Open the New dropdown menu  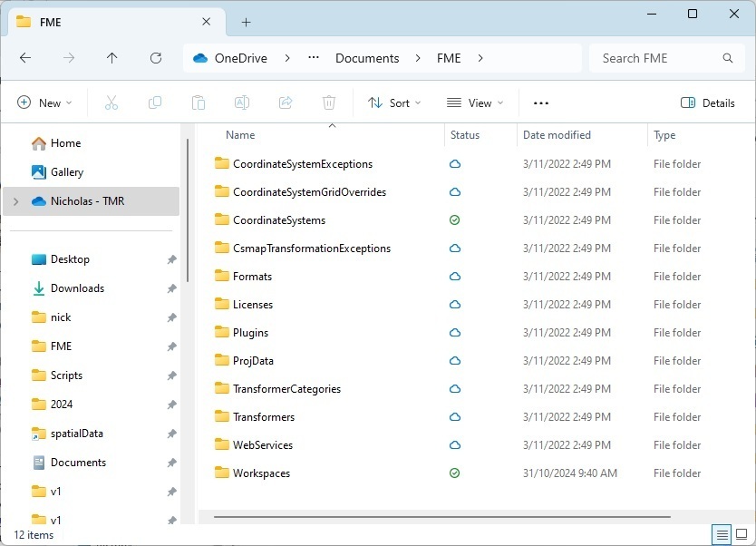coord(44,102)
